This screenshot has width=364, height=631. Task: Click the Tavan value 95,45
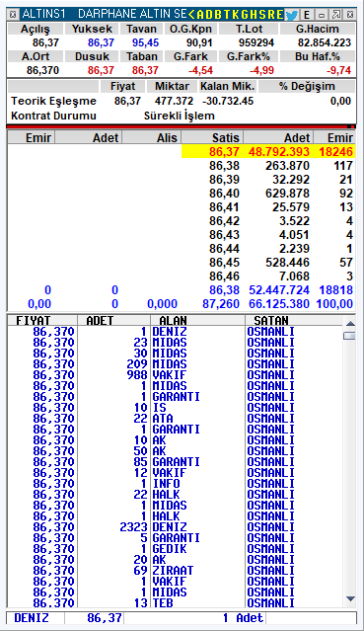pos(145,42)
